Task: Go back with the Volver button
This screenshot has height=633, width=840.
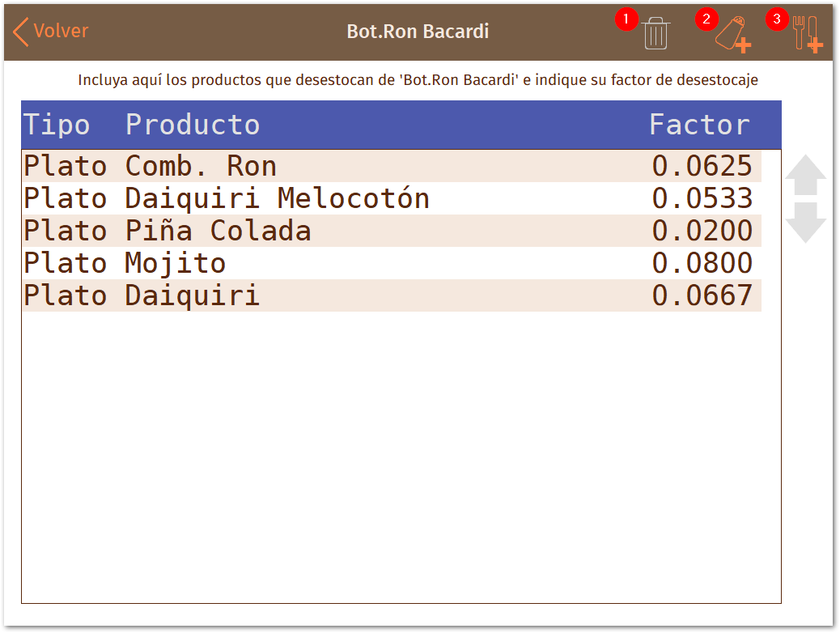Action: (x=51, y=31)
